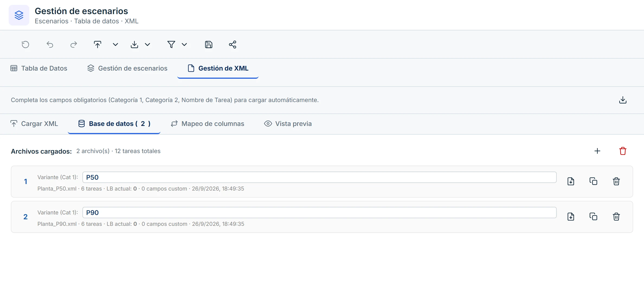
Task: Click the P90 variant input field
Action: [x=319, y=213]
